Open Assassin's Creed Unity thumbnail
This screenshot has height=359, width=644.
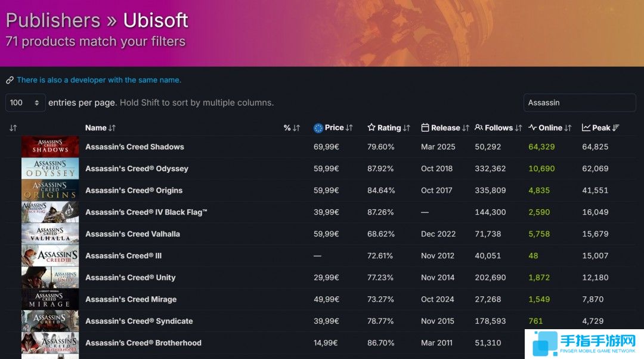click(50, 277)
